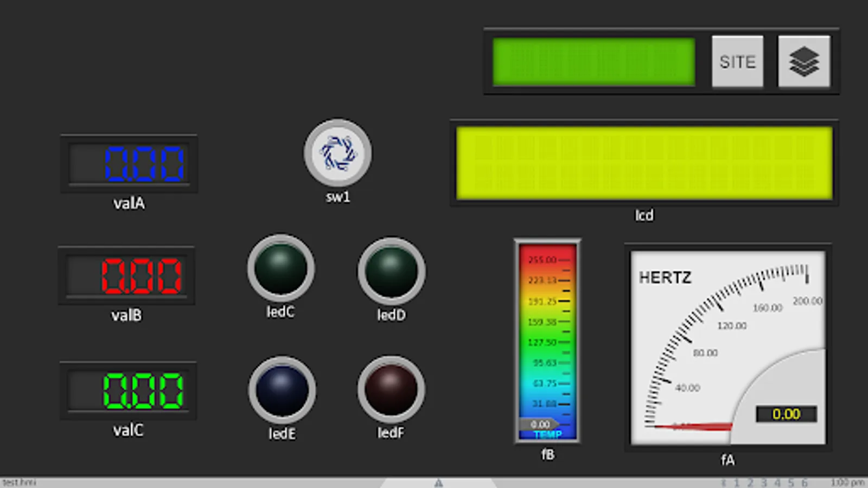Click the fA label under the gauge

[727, 460]
